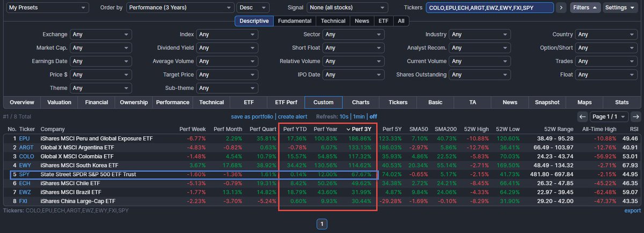
Task: Click save as portfolio link
Action: tap(252, 116)
